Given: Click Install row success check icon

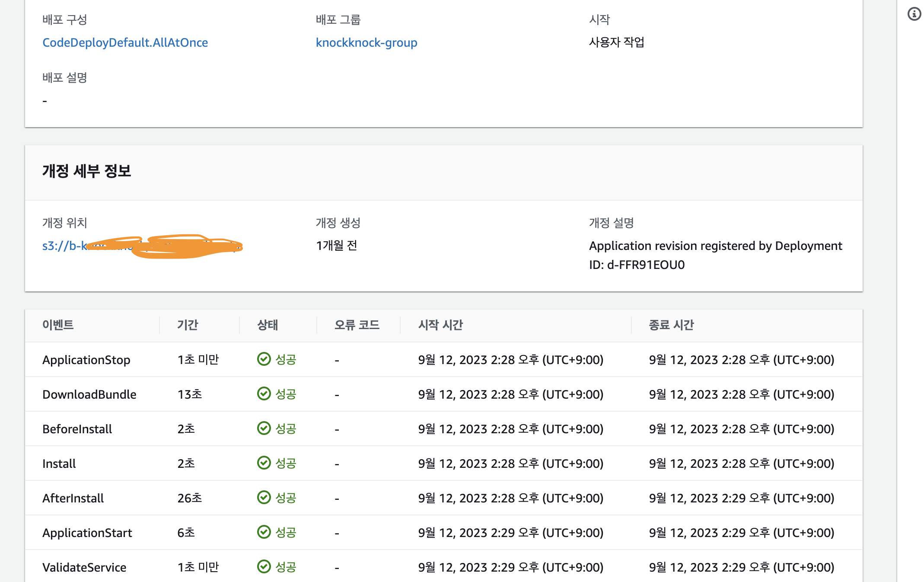Looking at the screenshot, I should coord(264,463).
